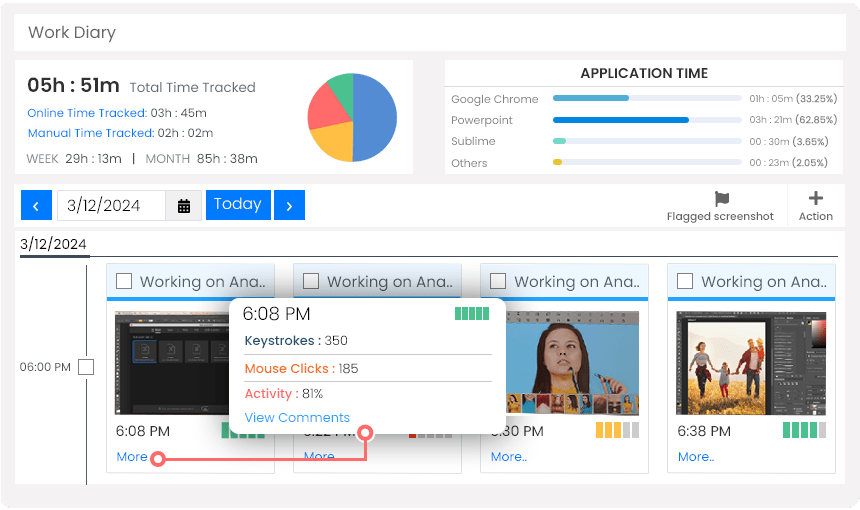Screen dimensions: 860x510
Task: Click the Today button
Action: coord(238,205)
